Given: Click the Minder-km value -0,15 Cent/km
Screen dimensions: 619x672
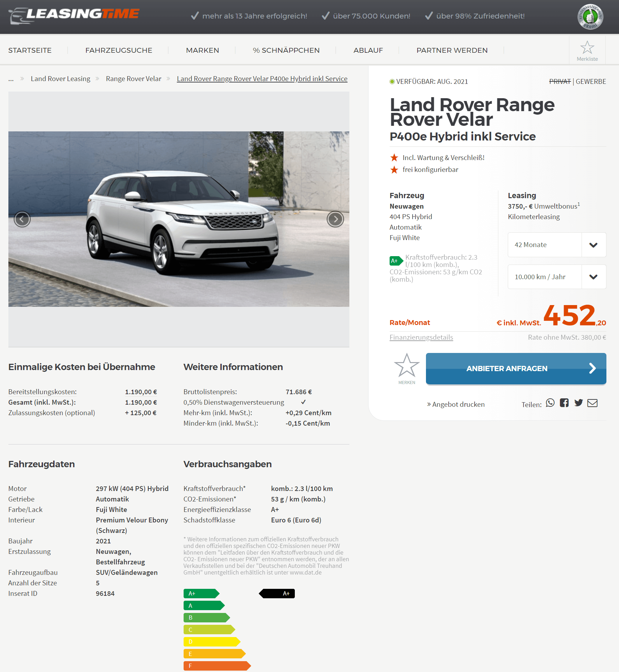Looking at the screenshot, I should click(x=308, y=423).
